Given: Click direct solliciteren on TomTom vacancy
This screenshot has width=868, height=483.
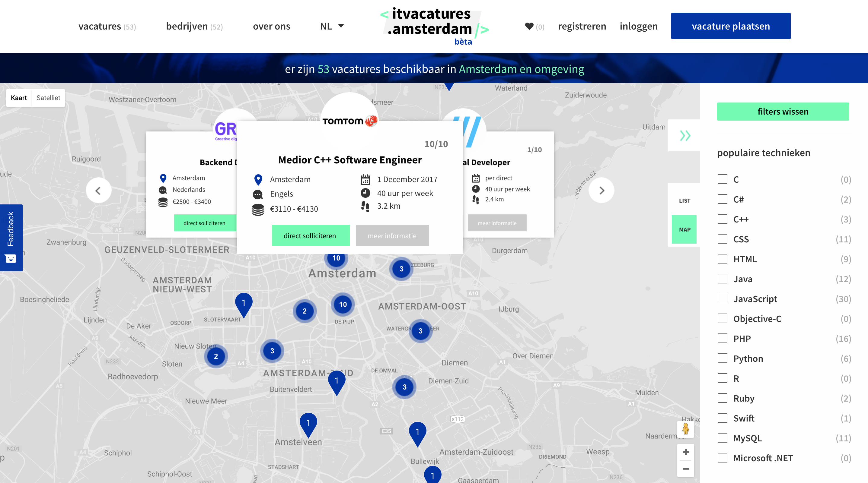Looking at the screenshot, I should [310, 235].
